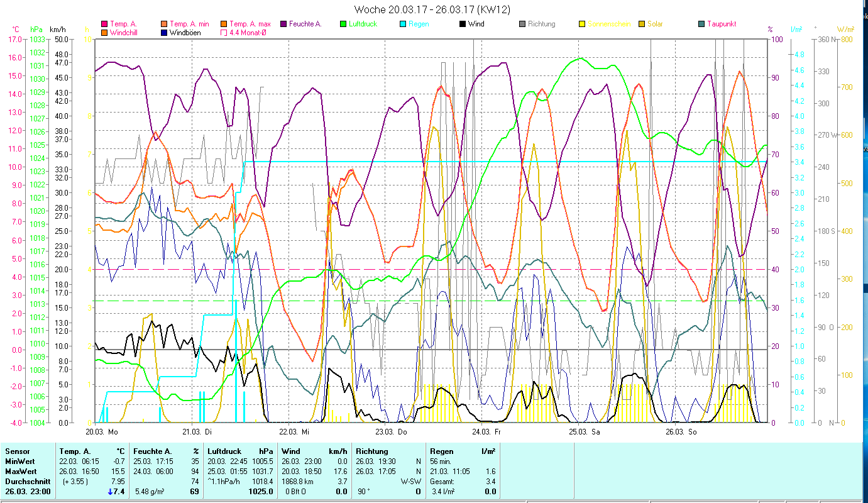Click the maximum pressure value '1031.7'
868x503 pixels.
tap(262, 471)
